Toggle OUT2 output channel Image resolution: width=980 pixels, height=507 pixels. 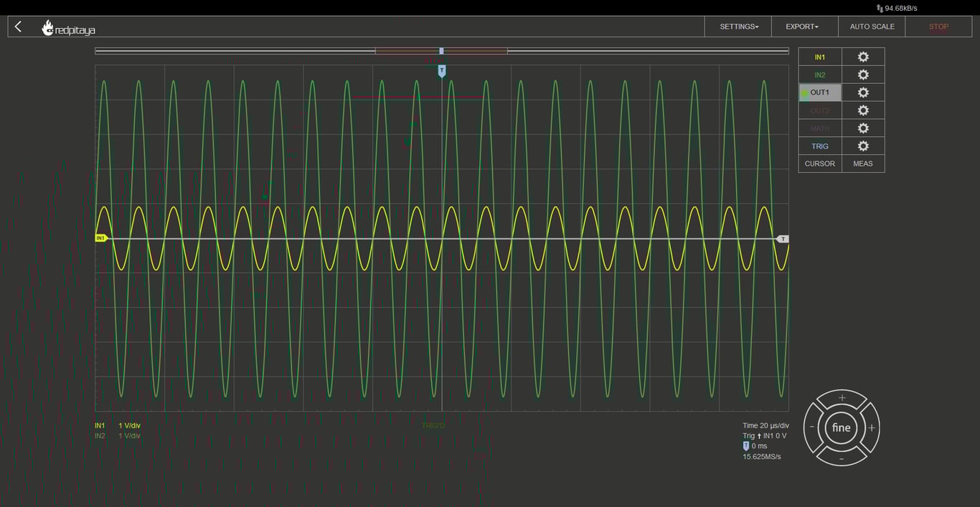820,110
